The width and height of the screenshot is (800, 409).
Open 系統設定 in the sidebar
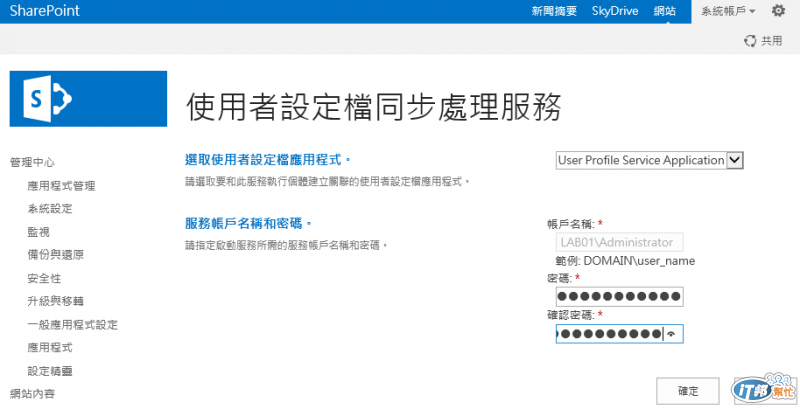point(50,209)
